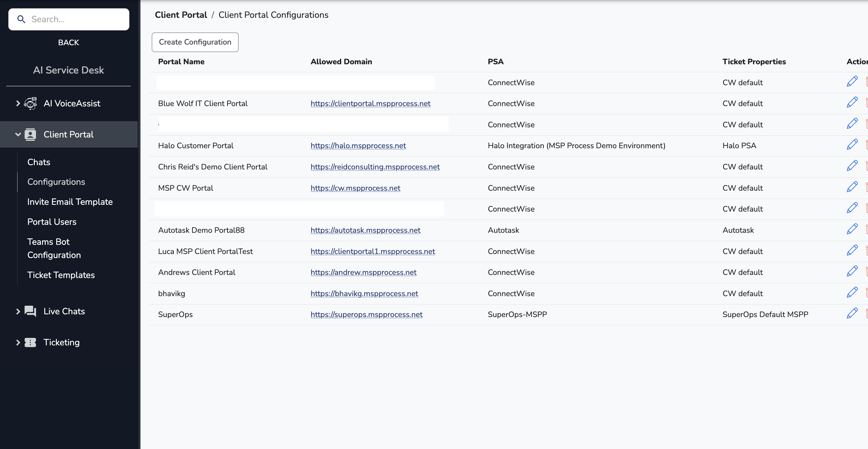Click edit pencil for Halo Customer Portal
This screenshot has width=868, height=449.
852,145
